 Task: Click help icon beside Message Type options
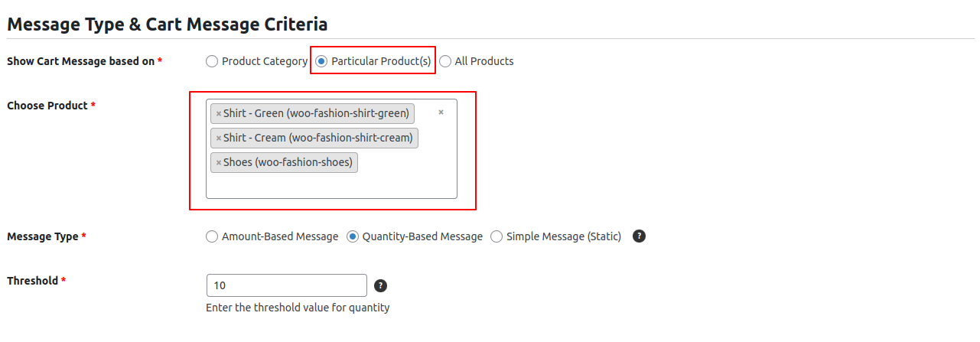(x=640, y=236)
